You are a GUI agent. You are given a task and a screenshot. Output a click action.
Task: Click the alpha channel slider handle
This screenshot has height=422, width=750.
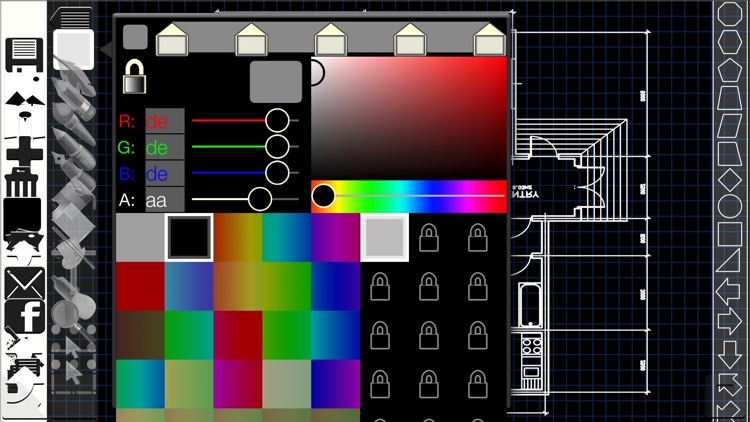(x=260, y=199)
